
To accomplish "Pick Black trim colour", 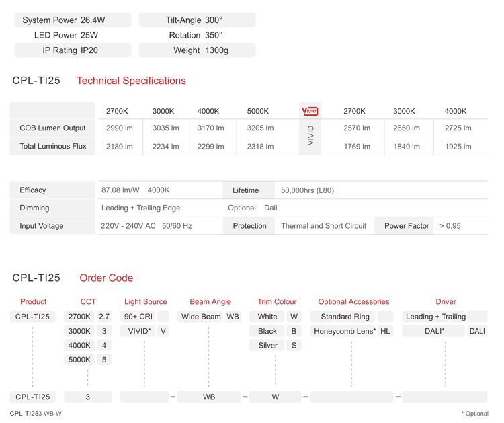I will pyautogui.click(x=267, y=331).
